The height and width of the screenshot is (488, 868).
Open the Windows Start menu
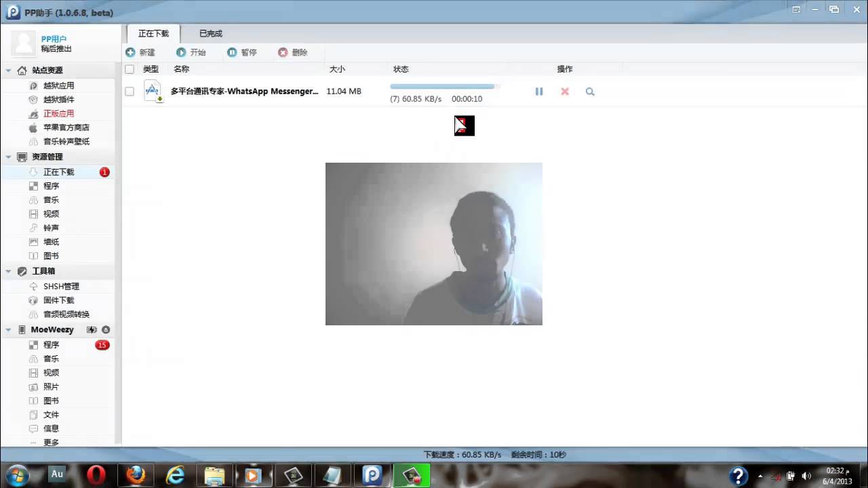[x=16, y=474]
